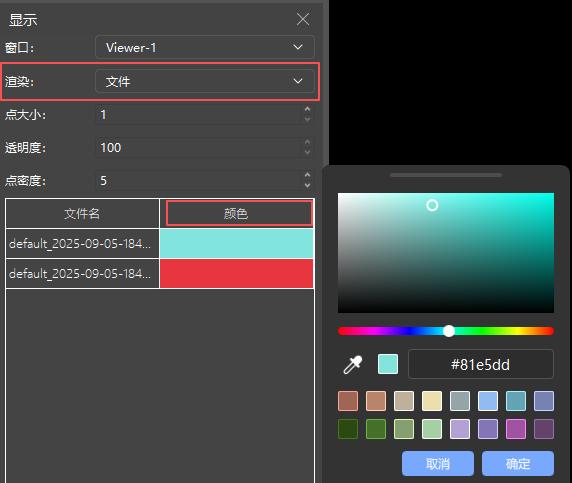Click the hex code field #81e5dd
Screen dimensions: 572x483
click(x=480, y=364)
